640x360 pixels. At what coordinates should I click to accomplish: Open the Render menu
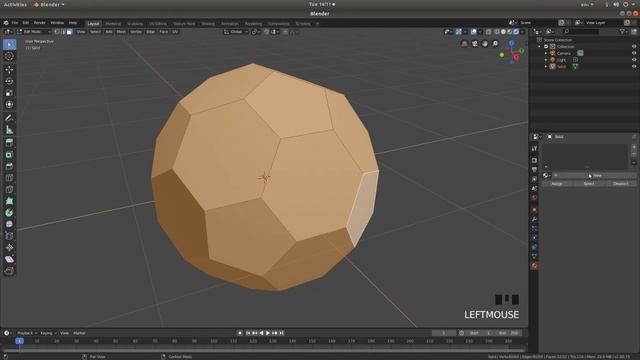(40, 23)
